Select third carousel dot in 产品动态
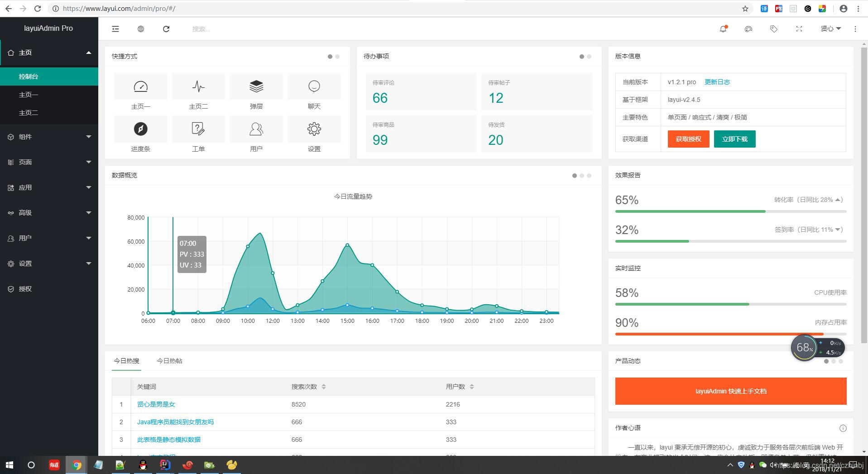This screenshot has height=474, width=868. click(x=841, y=361)
